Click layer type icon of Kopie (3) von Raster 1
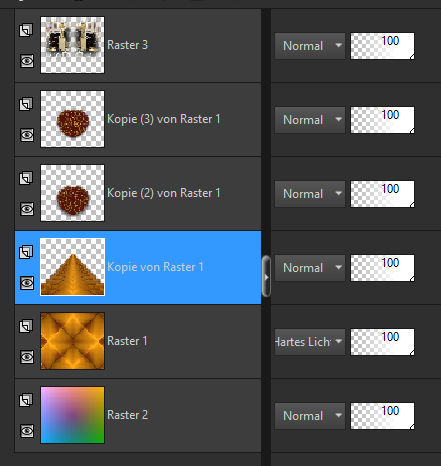This screenshot has height=466, width=441. [x=26, y=104]
